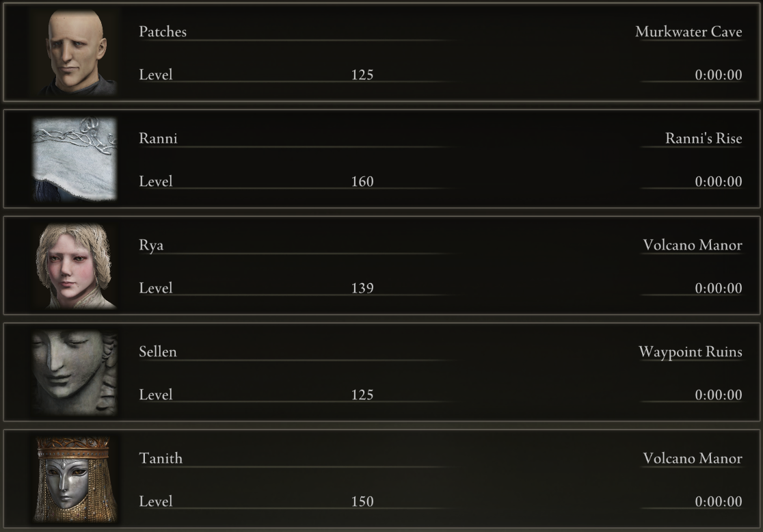
Task: Click Ranni's white hat portrait
Action: 75,159
